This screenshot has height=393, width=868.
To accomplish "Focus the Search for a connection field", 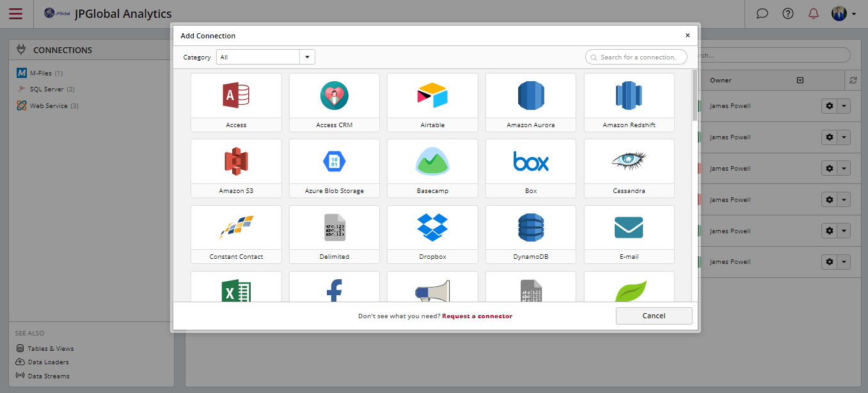I will (x=636, y=57).
